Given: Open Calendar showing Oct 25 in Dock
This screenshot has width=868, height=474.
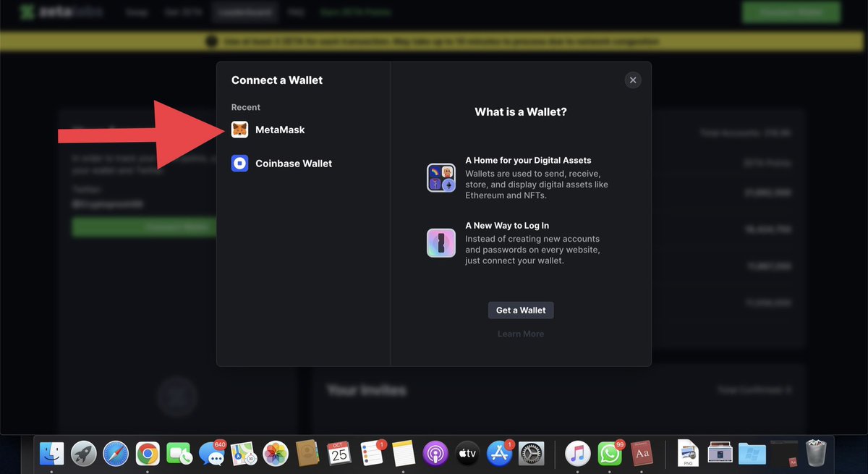Looking at the screenshot, I should coord(339,454).
